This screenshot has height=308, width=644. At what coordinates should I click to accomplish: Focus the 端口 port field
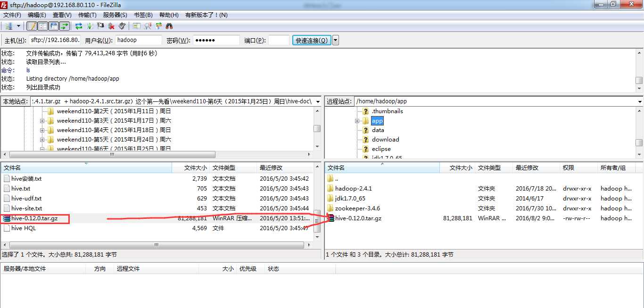tap(279, 40)
